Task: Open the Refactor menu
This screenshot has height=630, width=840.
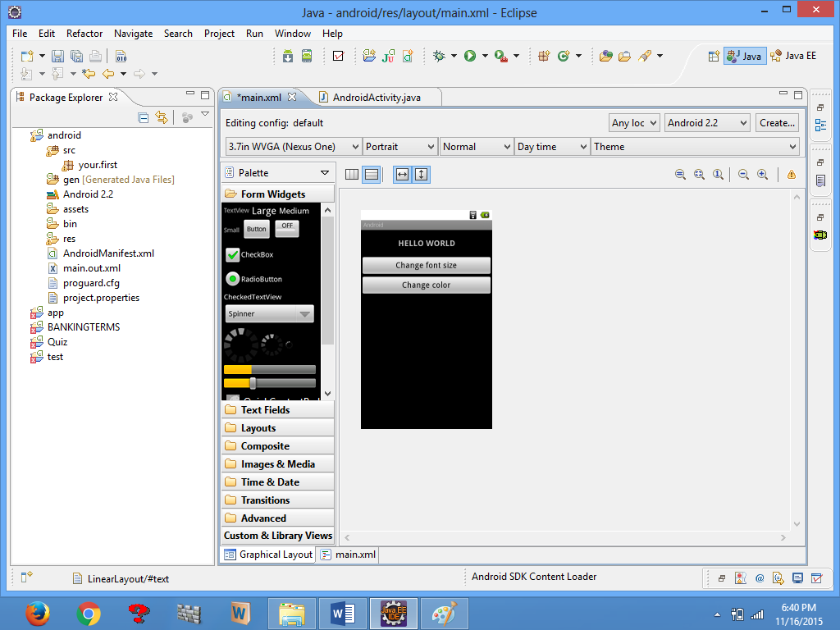Action: click(84, 34)
